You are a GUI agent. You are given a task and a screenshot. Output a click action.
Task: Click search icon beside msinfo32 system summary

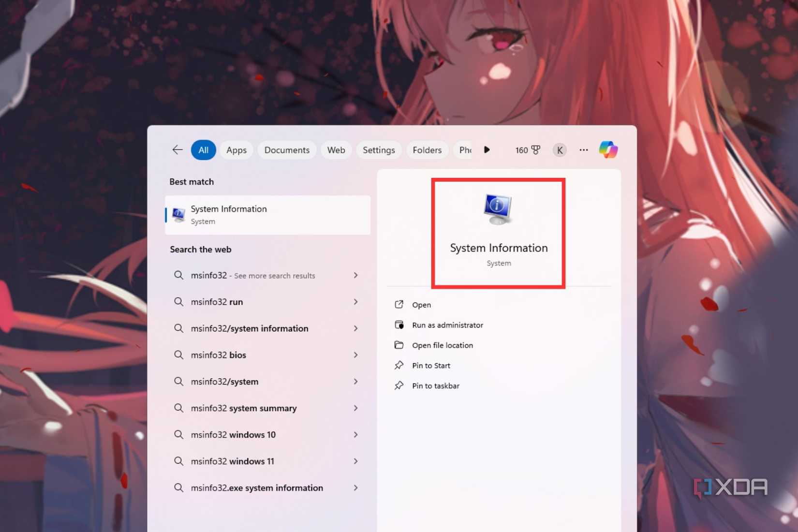(x=178, y=408)
